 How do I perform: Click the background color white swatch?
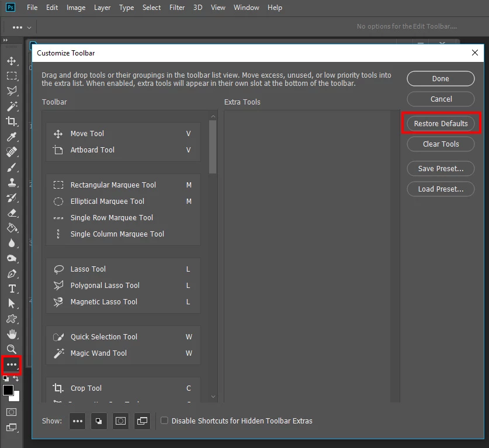point(16,398)
